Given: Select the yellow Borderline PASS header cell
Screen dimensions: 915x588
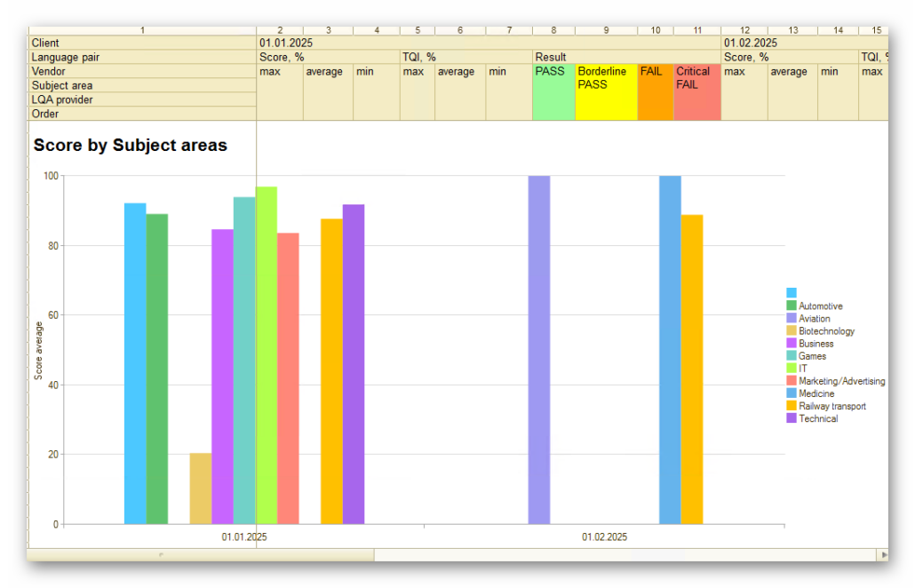Looking at the screenshot, I should click(x=607, y=92).
